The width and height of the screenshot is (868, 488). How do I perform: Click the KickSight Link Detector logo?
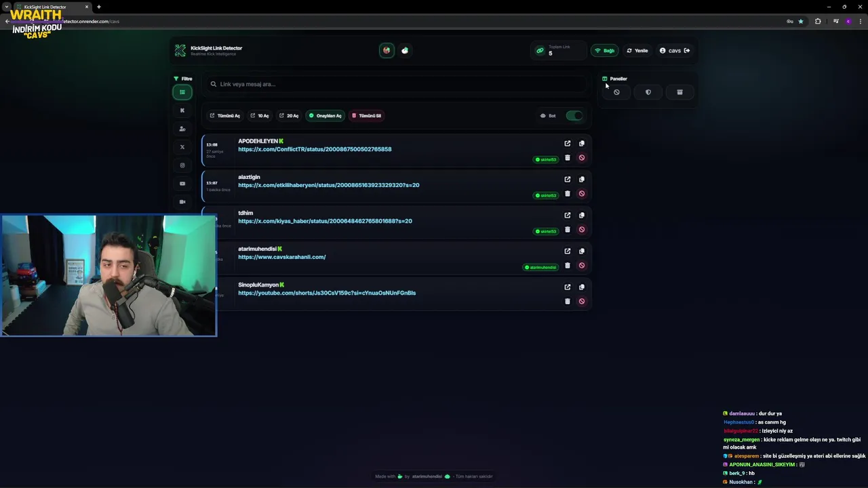click(x=180, y=51)
